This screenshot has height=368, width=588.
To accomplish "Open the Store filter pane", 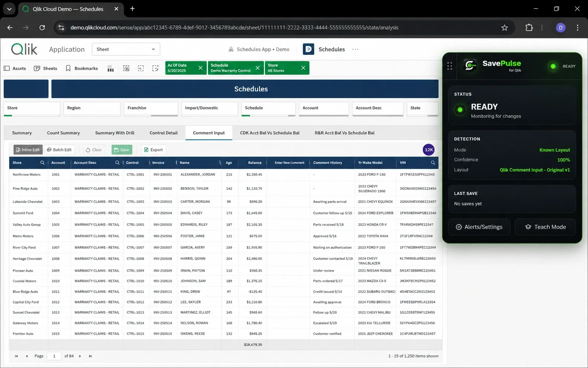I will (32, 109).
